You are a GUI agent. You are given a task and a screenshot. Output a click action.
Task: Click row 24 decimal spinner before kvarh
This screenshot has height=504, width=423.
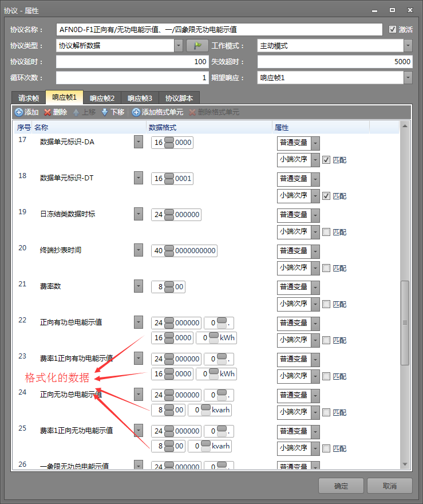click(205, 409)
